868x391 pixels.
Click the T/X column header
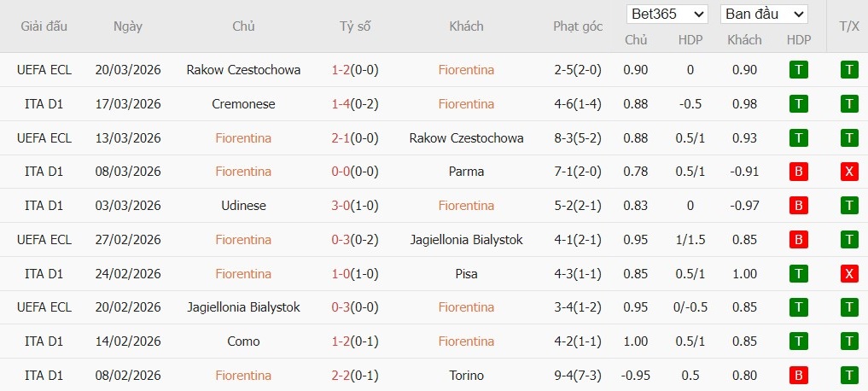848,26
